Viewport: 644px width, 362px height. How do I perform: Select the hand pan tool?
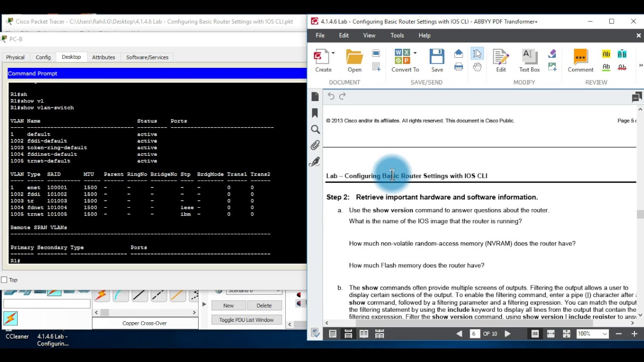coord(477,67)
